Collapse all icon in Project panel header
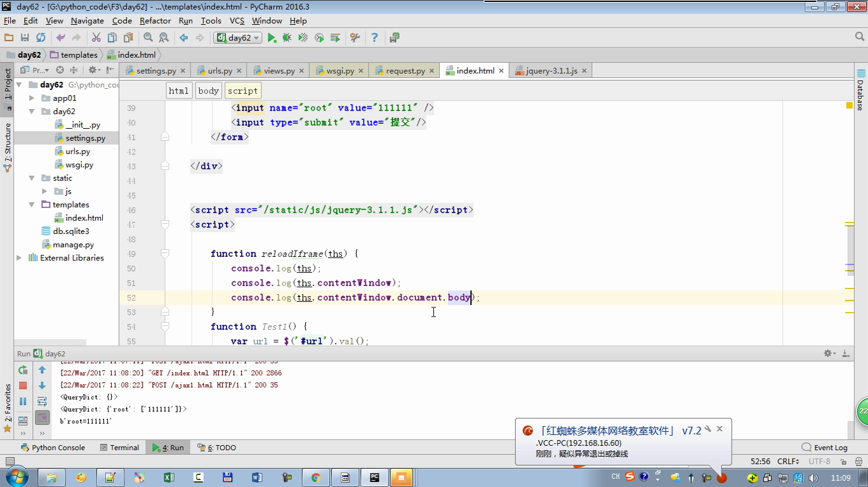 [x=74, y=70]
